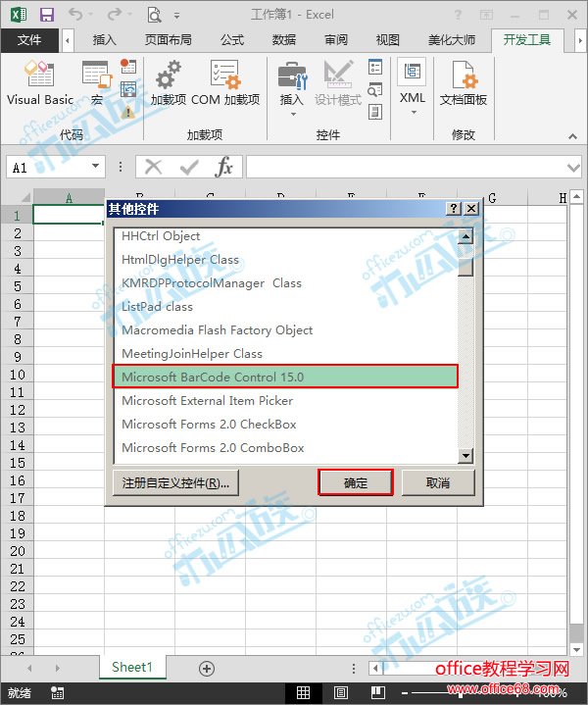Open control Properties icon
The image size is (588, 705).
375,68
